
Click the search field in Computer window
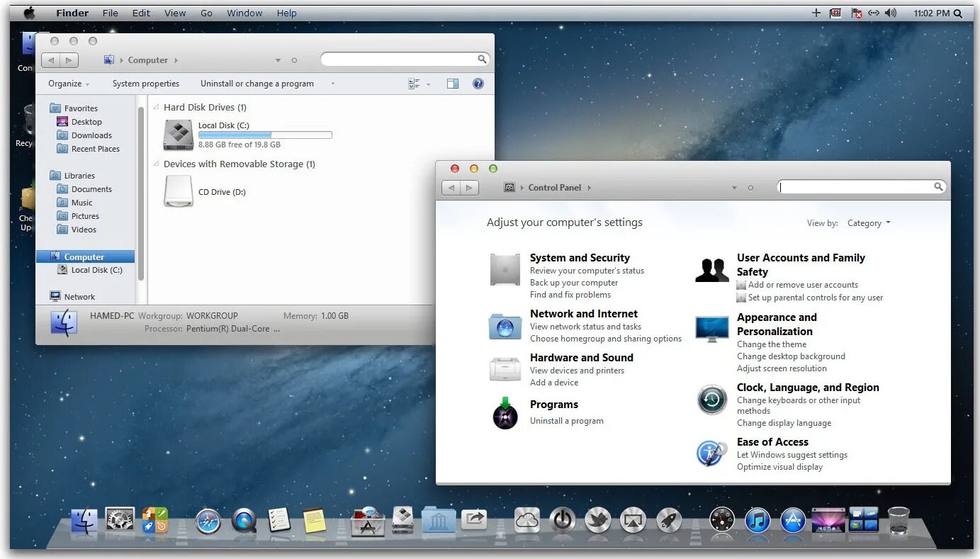(x=405, y=60)
